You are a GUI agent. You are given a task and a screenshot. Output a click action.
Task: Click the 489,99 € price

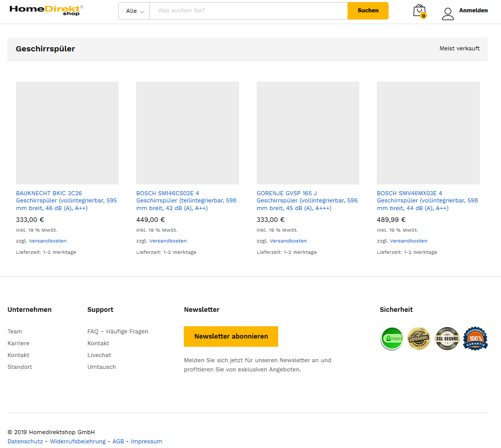point(391,220)
